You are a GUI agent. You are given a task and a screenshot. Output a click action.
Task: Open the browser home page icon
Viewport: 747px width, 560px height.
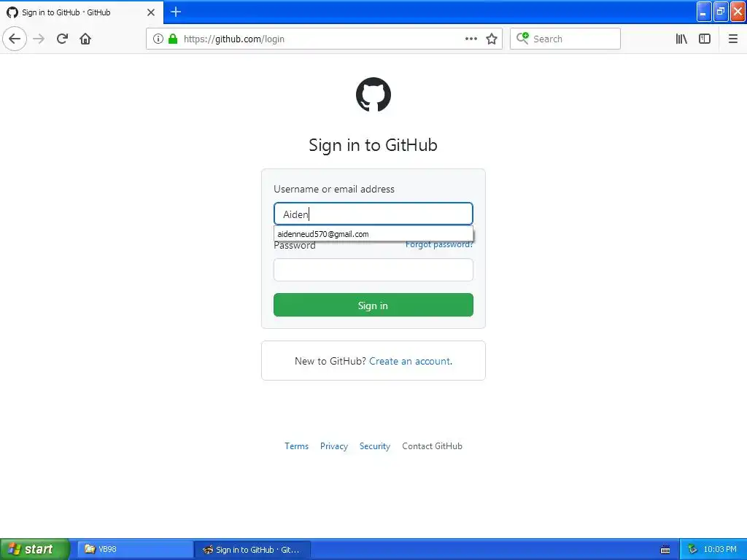(x=85, y=39)
